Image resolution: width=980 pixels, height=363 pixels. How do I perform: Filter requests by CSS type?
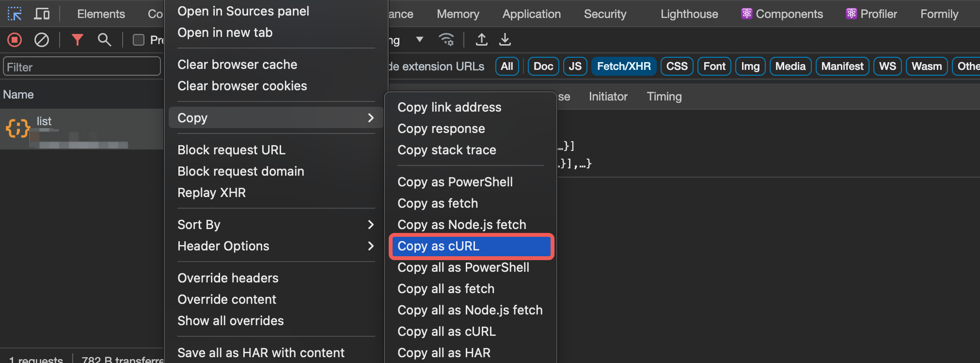pyautogui.click(x=677, y=66)
